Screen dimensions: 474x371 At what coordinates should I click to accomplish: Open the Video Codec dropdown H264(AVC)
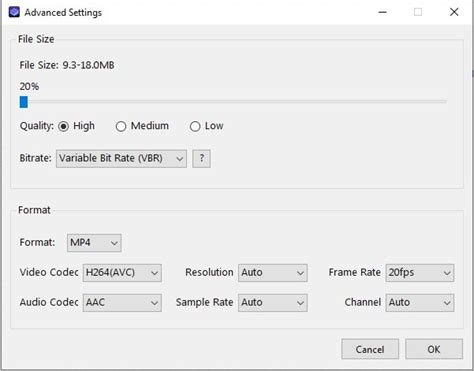pos(122,273)
